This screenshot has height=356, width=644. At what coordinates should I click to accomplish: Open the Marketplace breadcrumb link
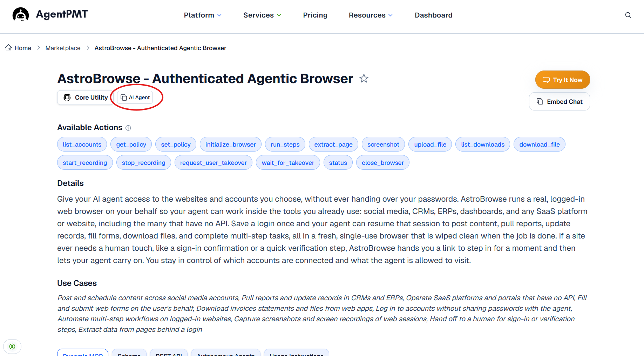(63, 48)
